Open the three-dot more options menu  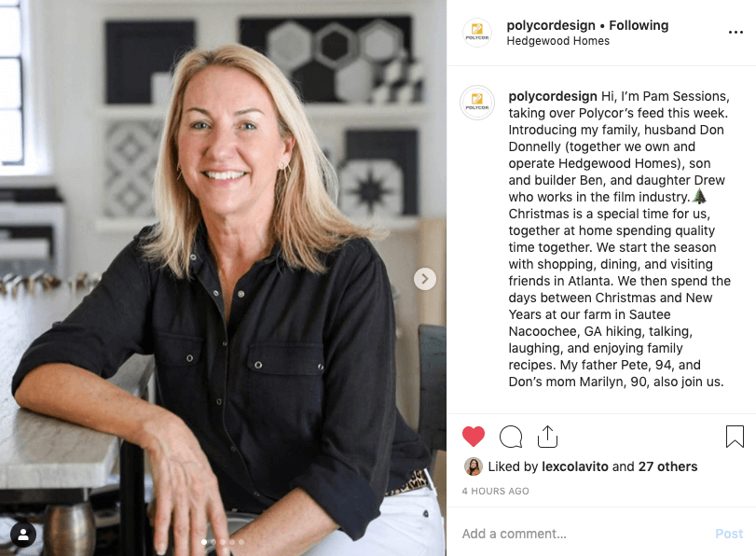735,32
